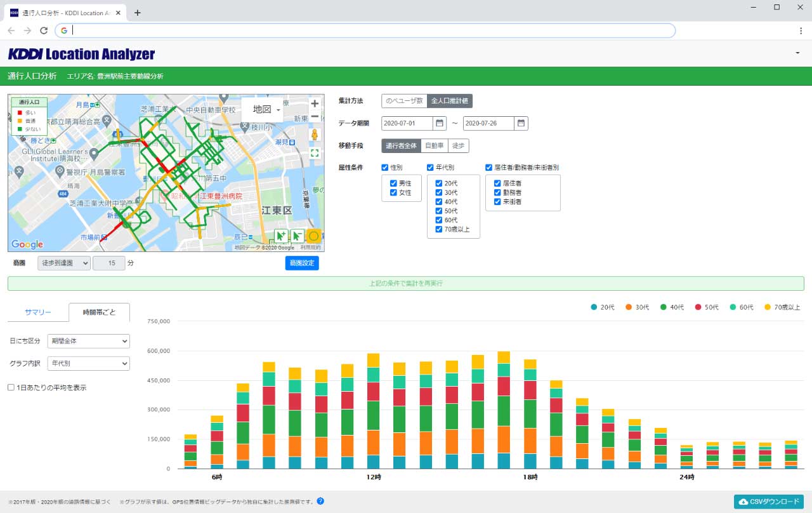The height and width of the screenshot is (513, 812).
Task: Open 利用規約 link on the map
Action: coord(310,248)
